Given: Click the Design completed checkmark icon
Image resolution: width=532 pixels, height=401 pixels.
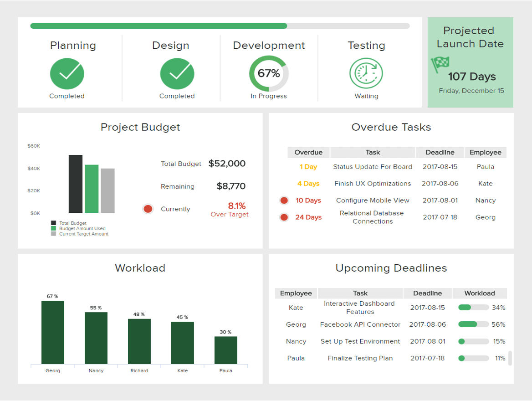Looking at the screenshot, I should pyautogui.click(x=177, y=73).
